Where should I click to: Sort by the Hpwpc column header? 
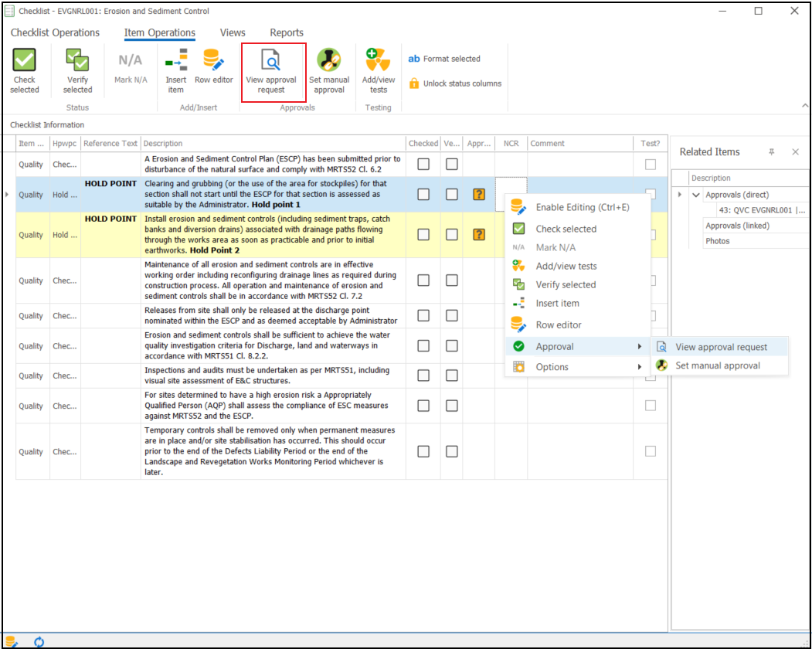[x=65, y=144]
